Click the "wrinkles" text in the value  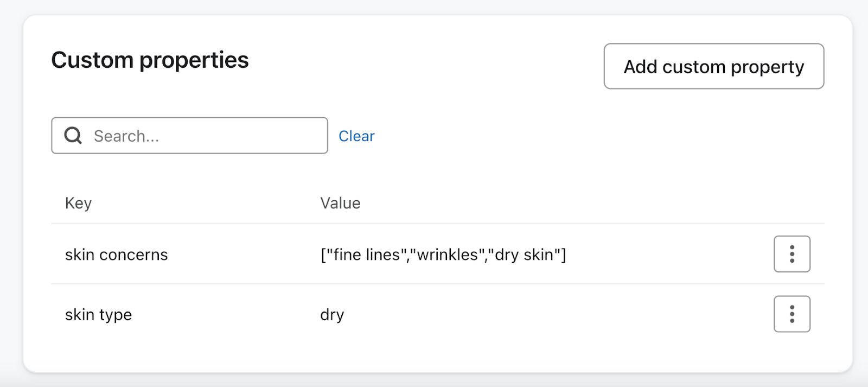447,255
